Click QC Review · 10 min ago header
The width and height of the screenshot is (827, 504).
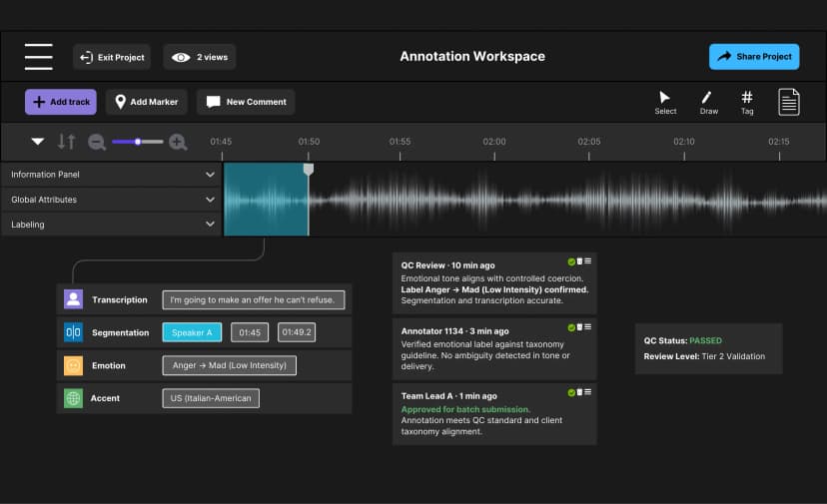(447, 265)
